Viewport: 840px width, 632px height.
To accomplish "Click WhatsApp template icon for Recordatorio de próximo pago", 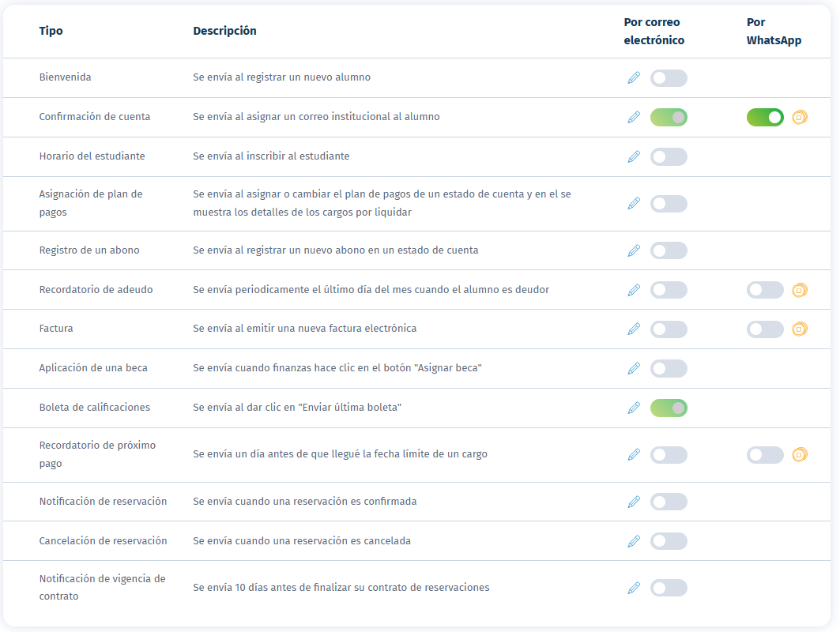I will (x=800, y=454).
